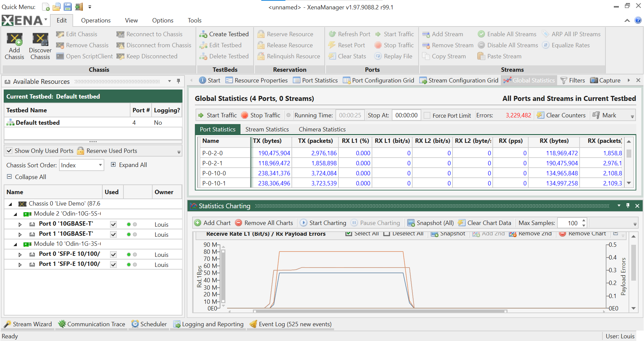644x341 pixels.
Task: Switch to Stream Statistics tab
Action: click(267, 129)
